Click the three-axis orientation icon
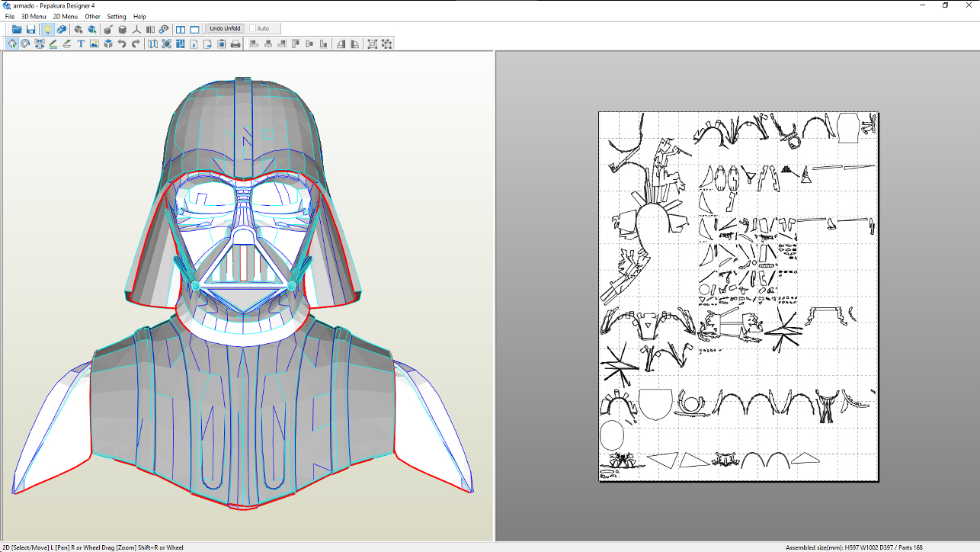Image resolution: width=980 pixels, height=552 pixels. pyautogui.click(x=136, y=29)
